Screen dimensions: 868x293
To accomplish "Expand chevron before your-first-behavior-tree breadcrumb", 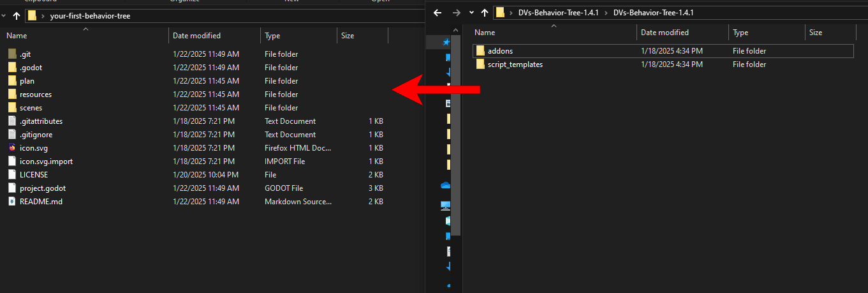I will (x=43, y=15).
